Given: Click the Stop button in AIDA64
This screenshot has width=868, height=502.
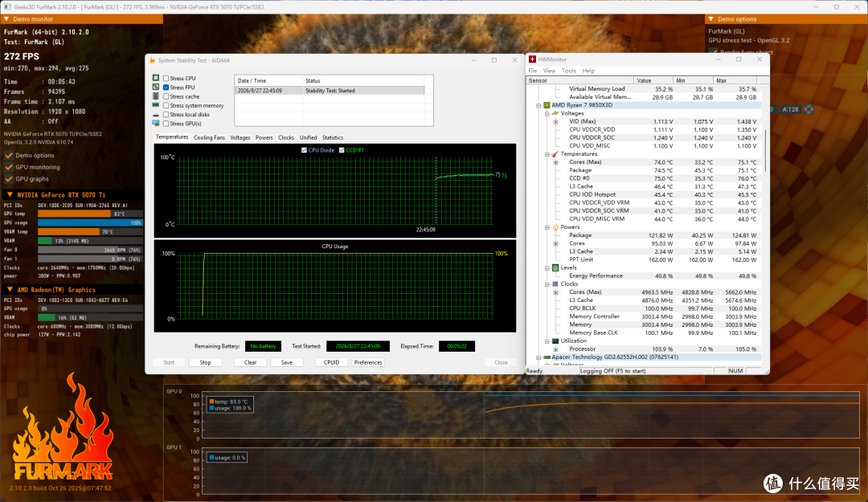Looking at the screenshot, I should (x=206, y=362).
